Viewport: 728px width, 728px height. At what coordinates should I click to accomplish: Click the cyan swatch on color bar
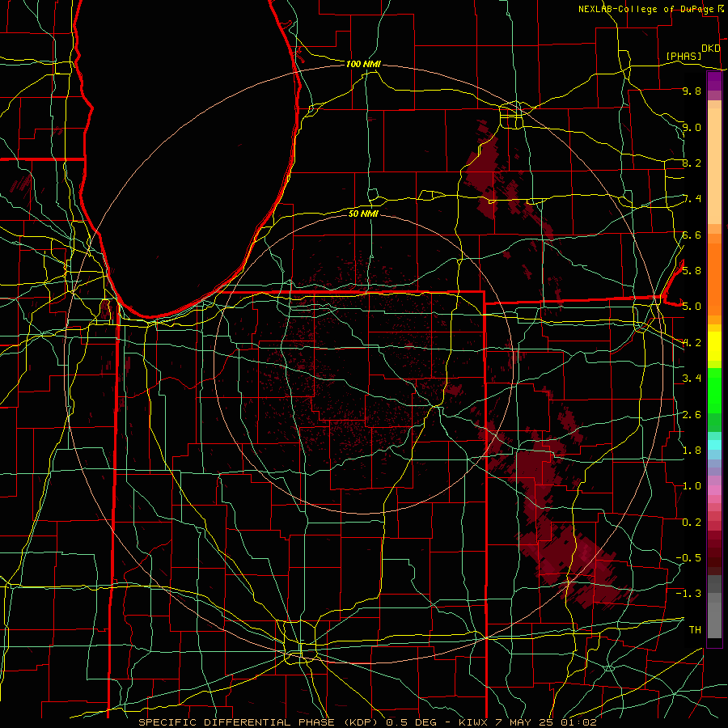pyautogui.click(x=714, y=445)
